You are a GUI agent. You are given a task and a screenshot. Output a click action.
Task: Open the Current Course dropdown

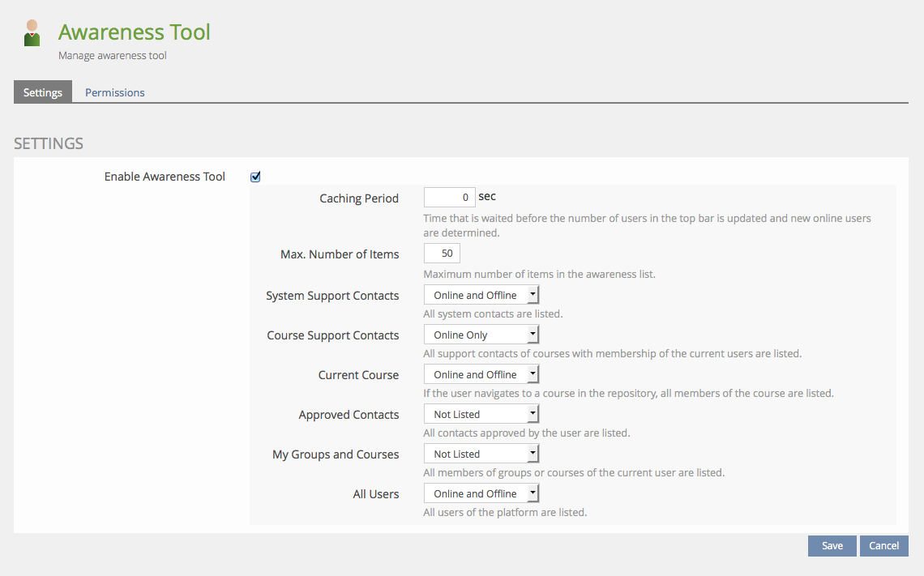click(481, 374)
